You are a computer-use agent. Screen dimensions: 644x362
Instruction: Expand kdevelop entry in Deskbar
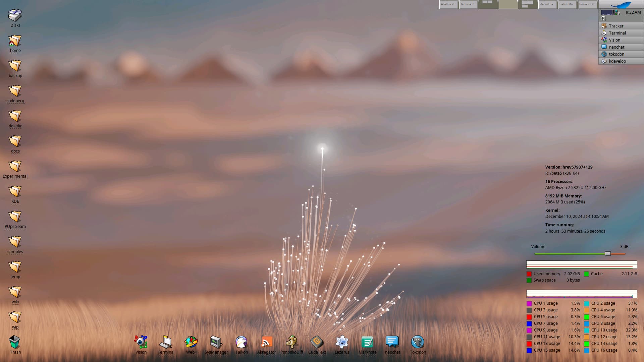tap(621, 61)
